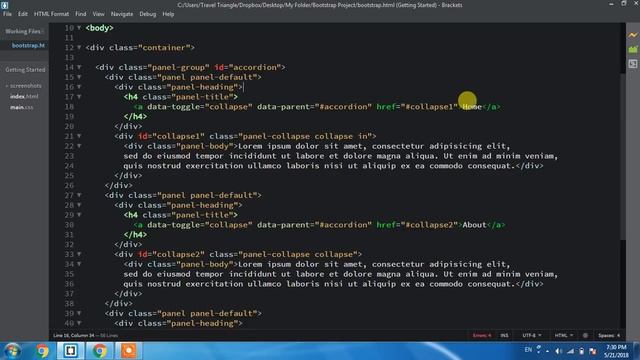Click network signal tray icon
The image size is (640, 360).
coord(571,351)
